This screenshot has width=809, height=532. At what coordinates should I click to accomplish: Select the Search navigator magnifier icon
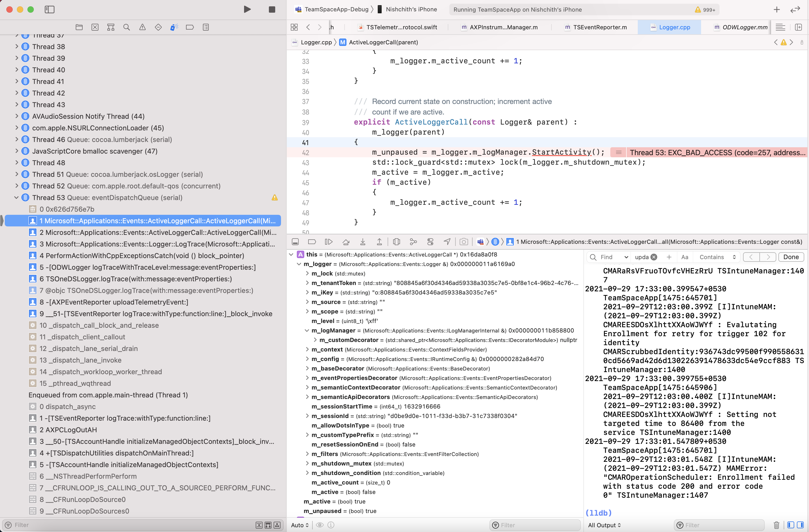pyautogui.click(x=126, y=27)
